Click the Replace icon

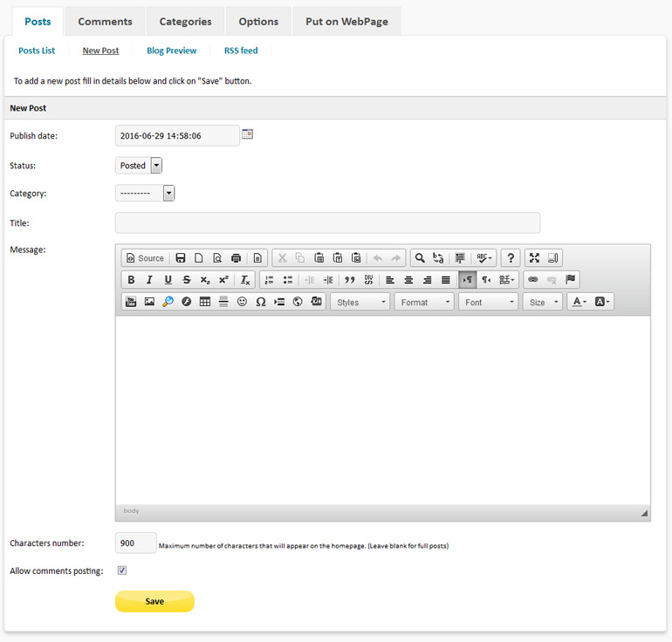pyautogui.click(x=438, y=258)
